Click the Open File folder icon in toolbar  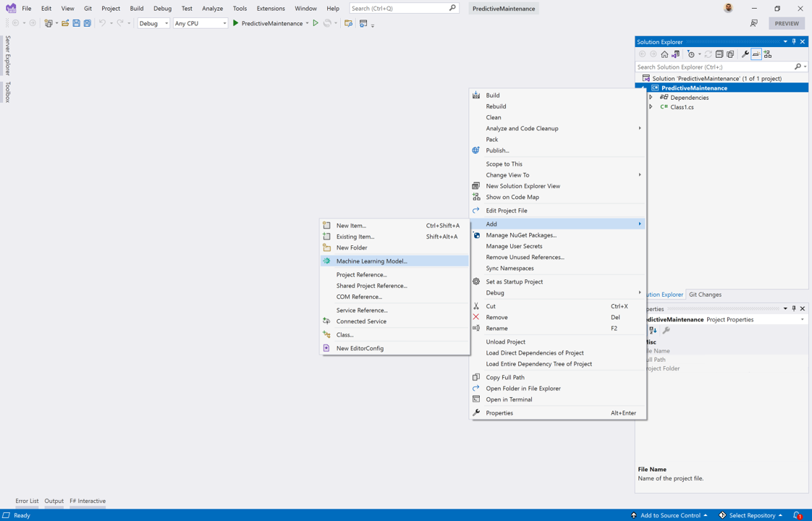pos(65,23)
